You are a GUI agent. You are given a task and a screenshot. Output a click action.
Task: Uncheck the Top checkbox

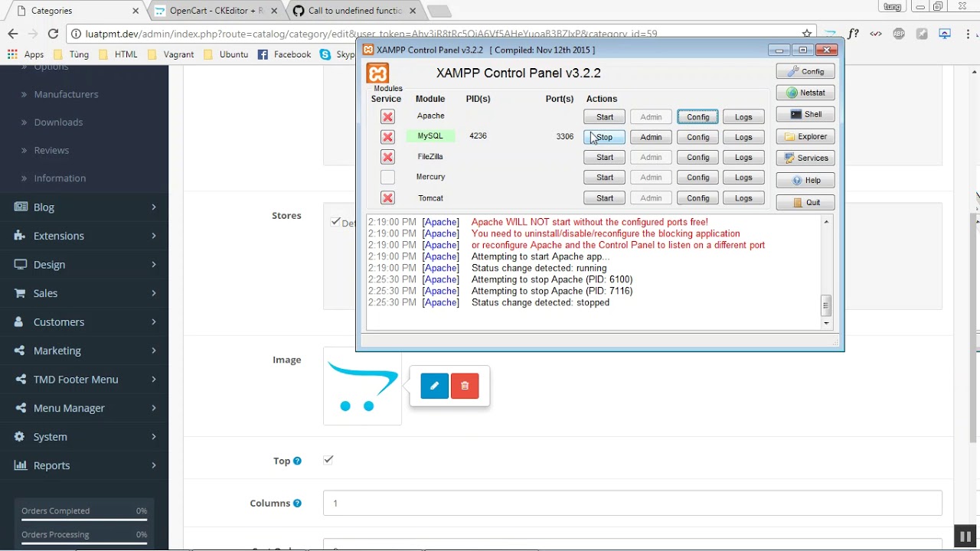pos(328,460)
